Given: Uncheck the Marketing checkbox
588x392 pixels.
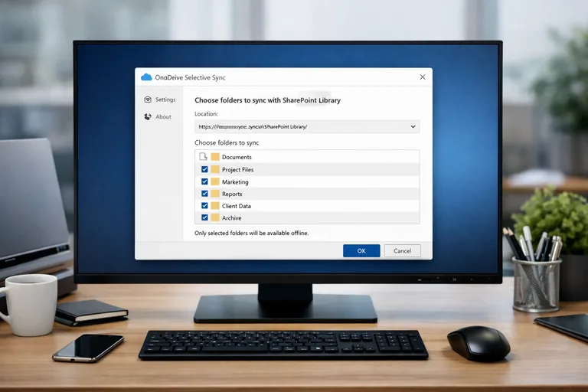Looking at the screenshot, I should click(x=204, y=181).
